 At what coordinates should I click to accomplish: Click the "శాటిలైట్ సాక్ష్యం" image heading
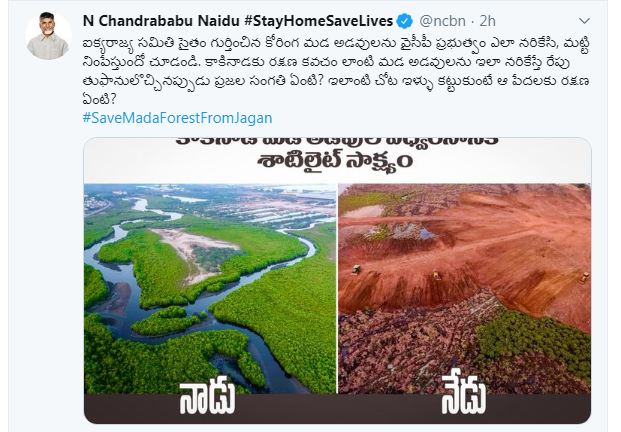pyautogui.click(x=335, y=160)
